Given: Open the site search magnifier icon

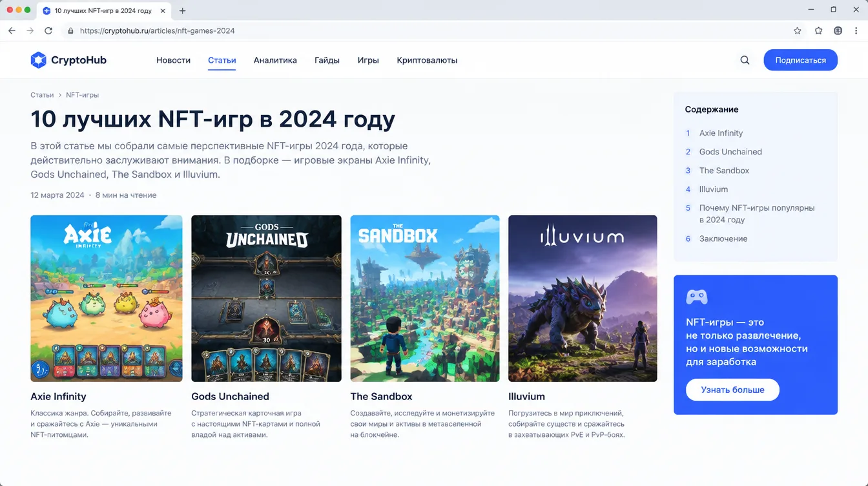Looking at the screenshot, I should click(x=745, y=60).
